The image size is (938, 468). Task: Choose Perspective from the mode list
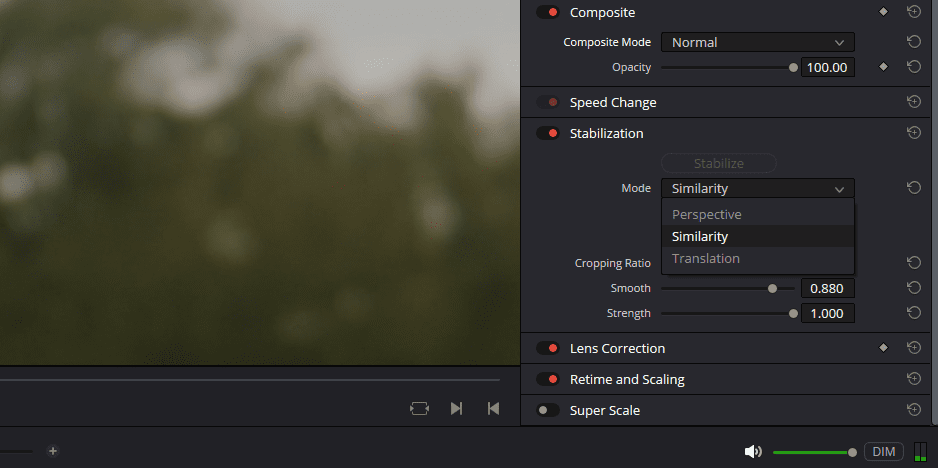[x=707, y=214]
